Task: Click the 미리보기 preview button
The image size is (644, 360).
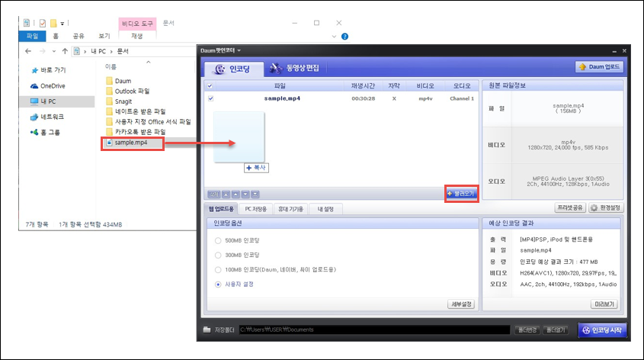Action: coord(604,304)
